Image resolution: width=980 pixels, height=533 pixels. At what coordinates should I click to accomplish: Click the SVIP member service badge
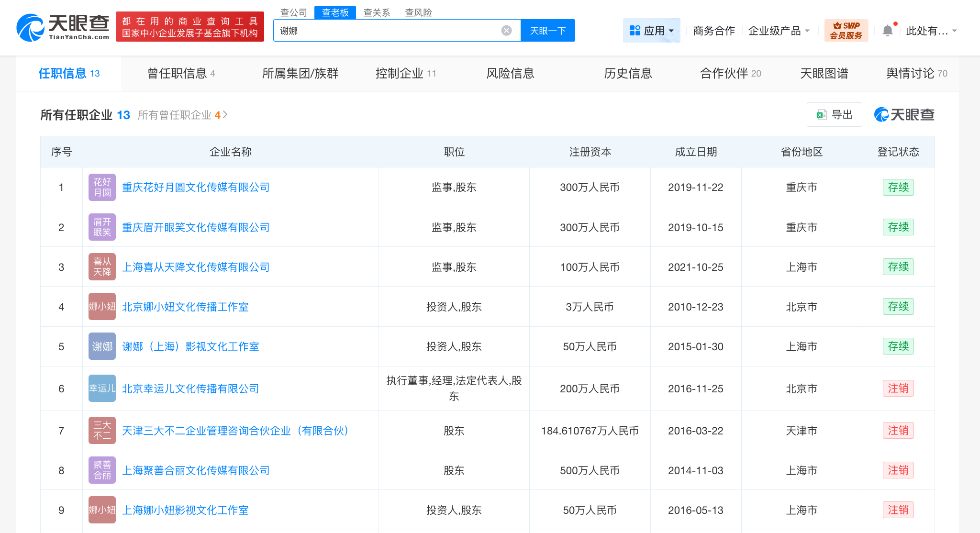coord(846,31)
